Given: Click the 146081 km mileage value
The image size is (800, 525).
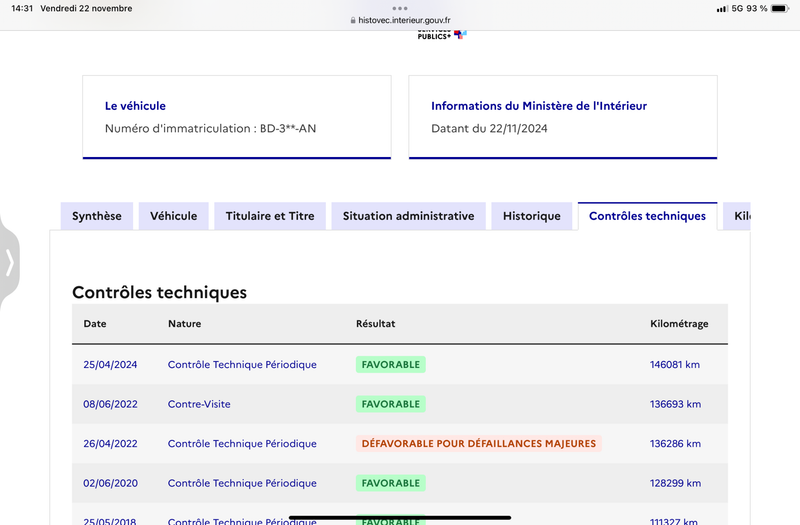Looking at the screenshot, I should coord(674,365).
